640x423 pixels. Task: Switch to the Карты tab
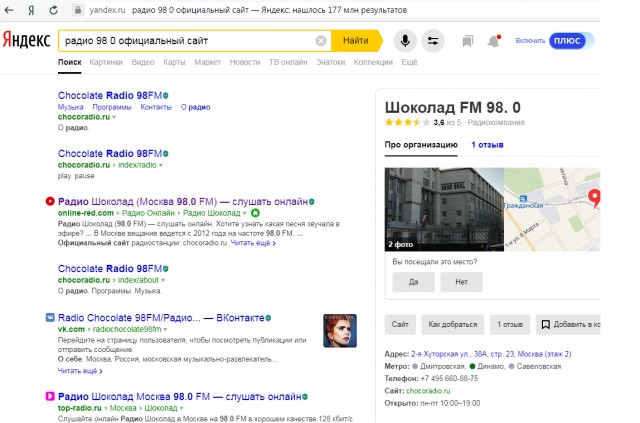(174, 62)
